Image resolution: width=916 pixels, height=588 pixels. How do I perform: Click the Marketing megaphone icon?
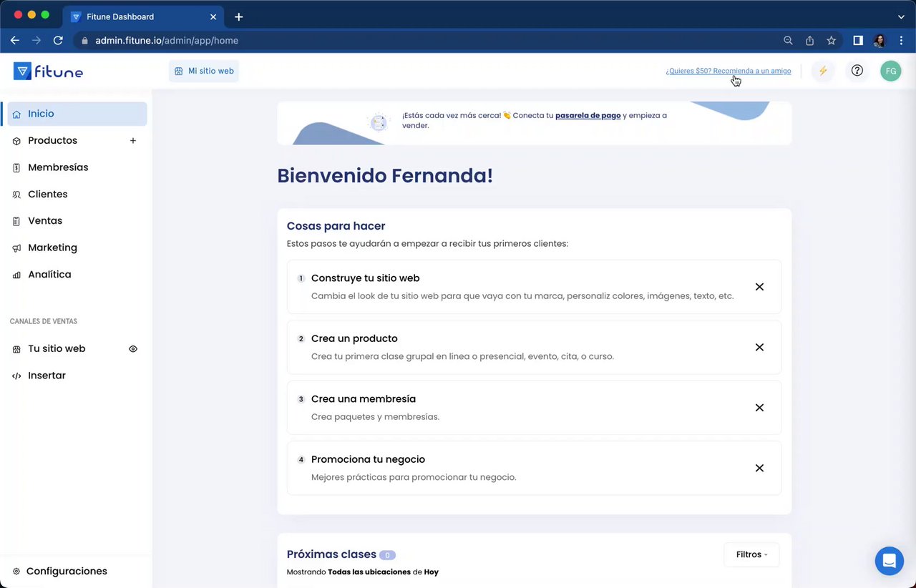tap(16, 248)
